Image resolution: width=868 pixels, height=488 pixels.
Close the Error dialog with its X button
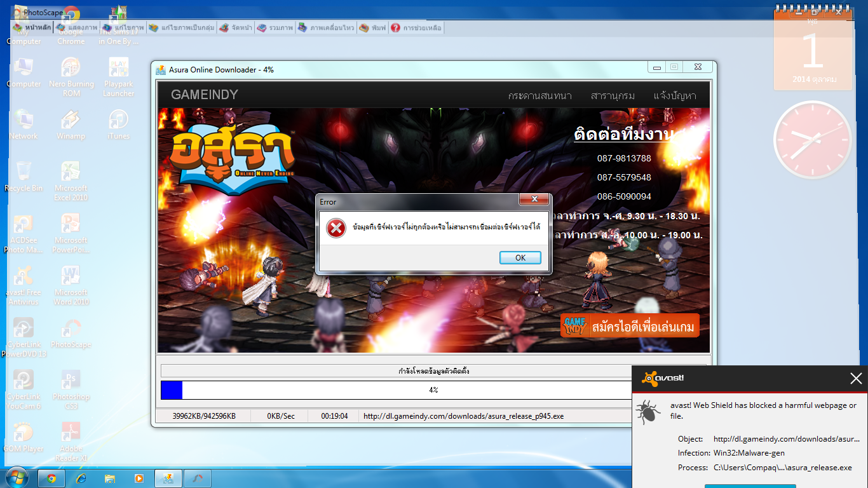tap(534, 200)
